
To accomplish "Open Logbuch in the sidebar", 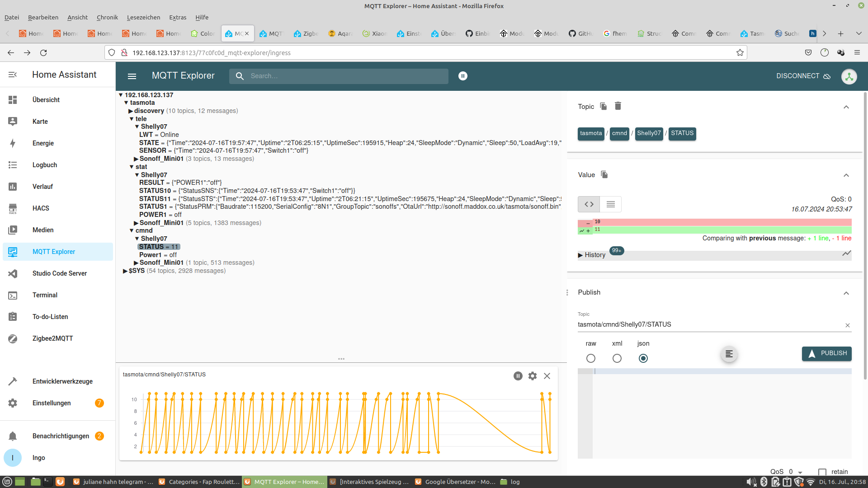I will point(57,165).
